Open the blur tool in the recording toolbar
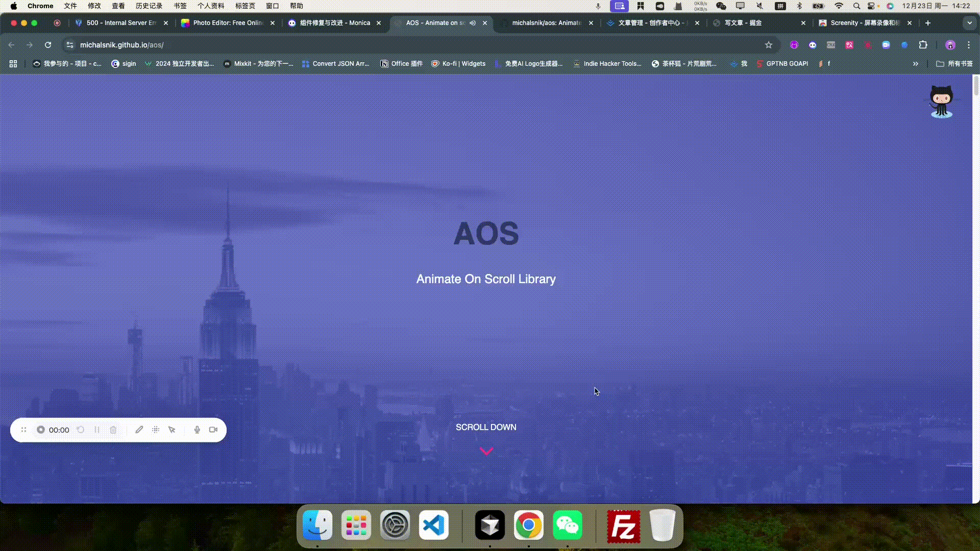980x551 pixels. pos(156,430)
